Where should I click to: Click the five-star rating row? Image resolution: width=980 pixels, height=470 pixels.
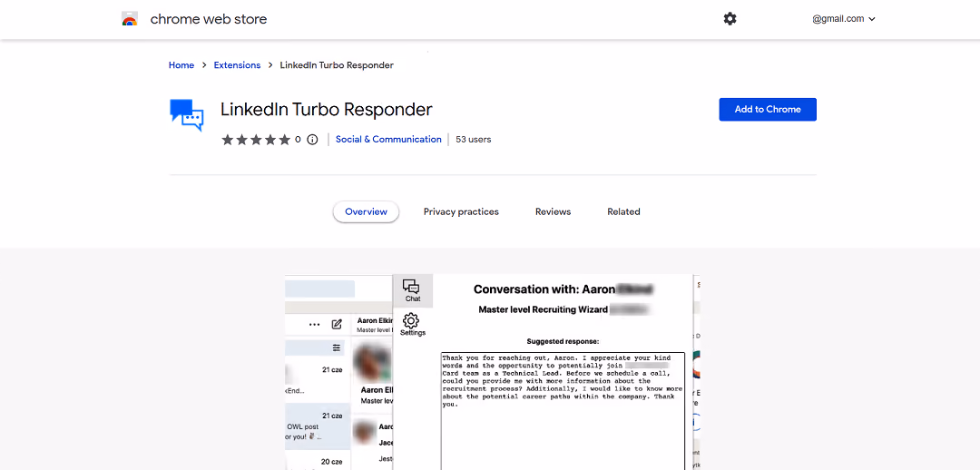[x=256, y=140]
